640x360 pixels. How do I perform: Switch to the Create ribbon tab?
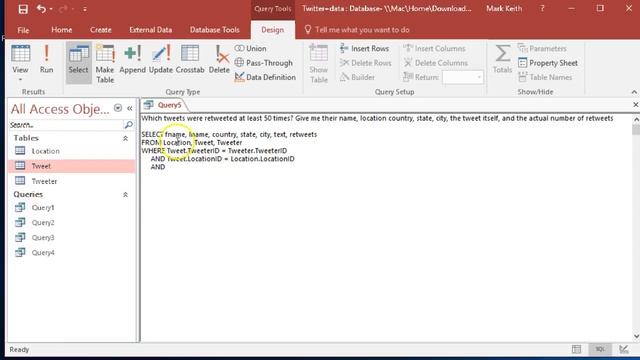tap(100, 30)
